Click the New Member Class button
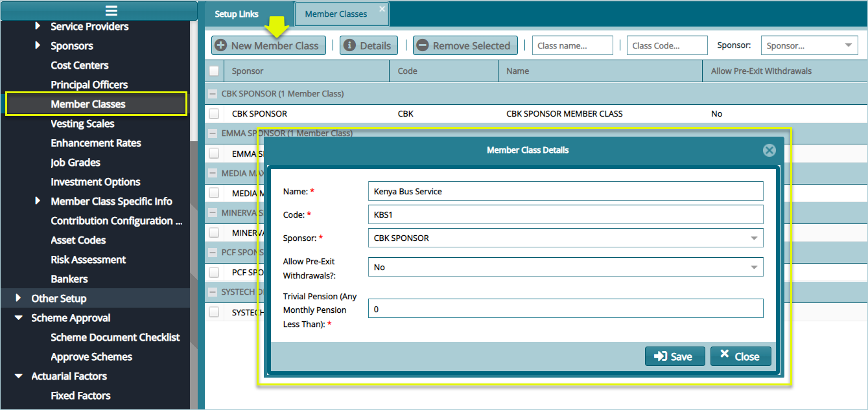Viewport: 868px width, 410px height. 268,45
